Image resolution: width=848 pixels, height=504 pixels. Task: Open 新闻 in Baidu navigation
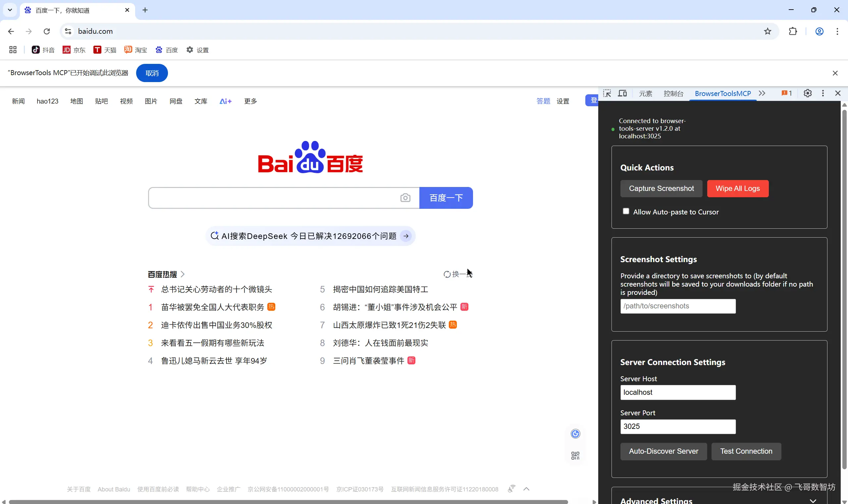[18, 101]
